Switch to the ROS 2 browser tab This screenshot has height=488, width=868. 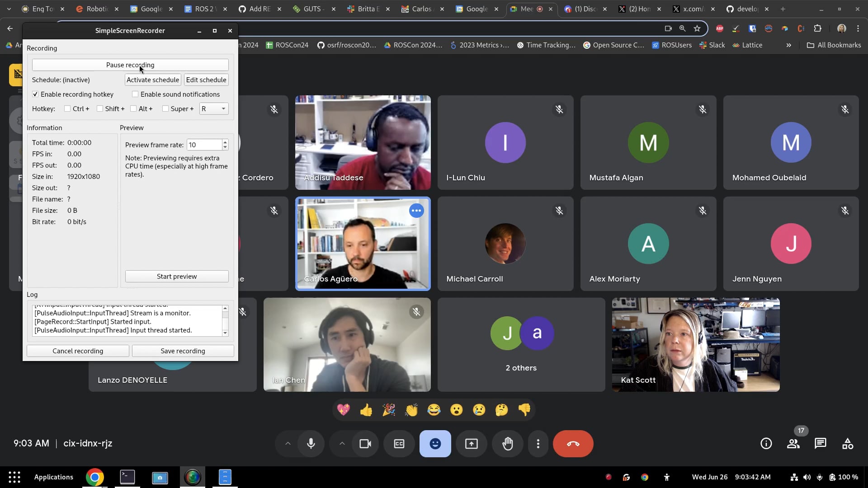[206, 9]
